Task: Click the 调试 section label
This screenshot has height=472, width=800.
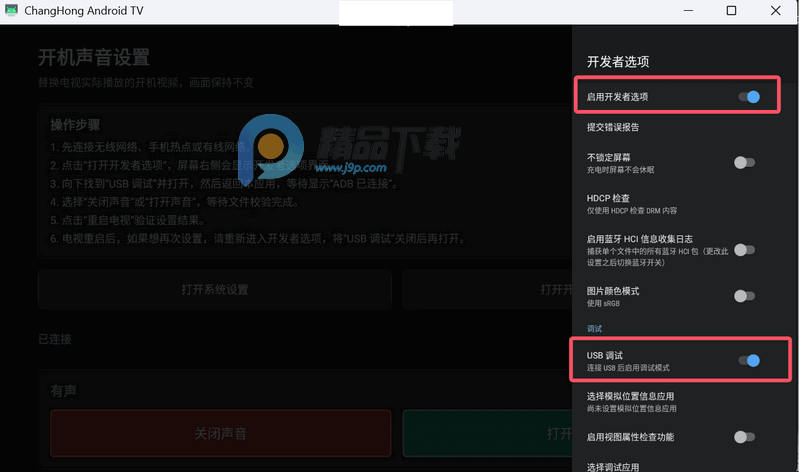Action: (x=594, y=329)
